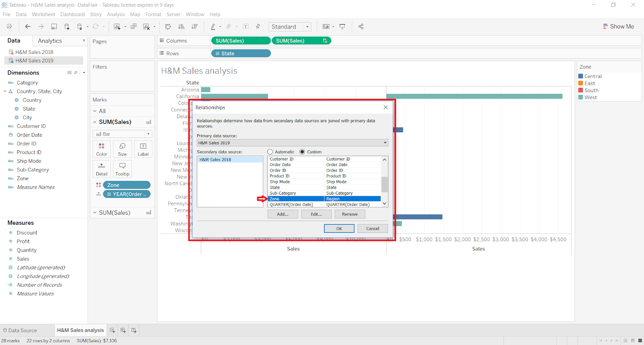Click the fix axes pin icon

[x=258, y=27]
